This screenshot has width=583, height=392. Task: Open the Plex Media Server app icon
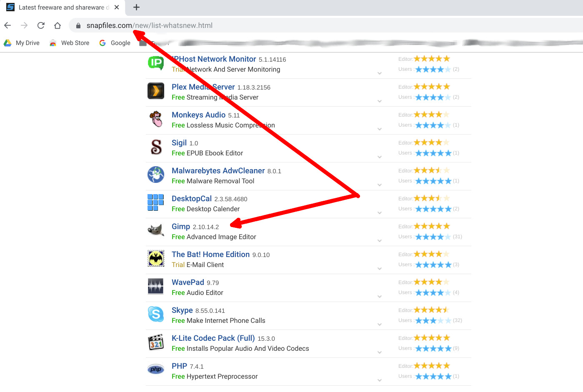(156, 91)
